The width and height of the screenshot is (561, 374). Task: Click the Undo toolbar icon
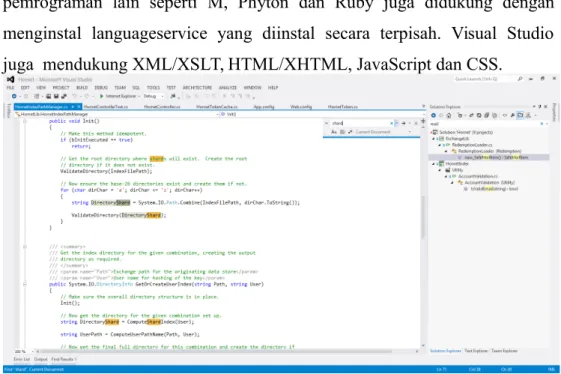pyautogui.click(x=74, y=96)
